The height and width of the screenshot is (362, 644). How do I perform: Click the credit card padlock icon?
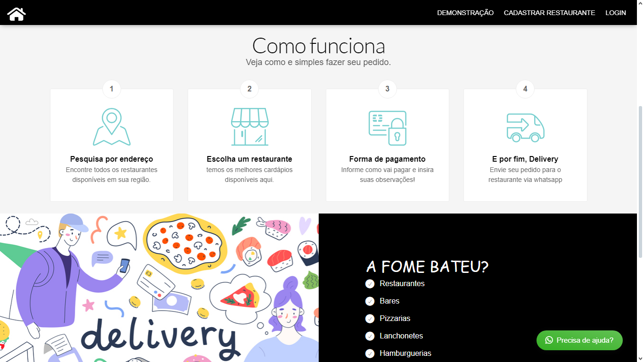(387, 128)
